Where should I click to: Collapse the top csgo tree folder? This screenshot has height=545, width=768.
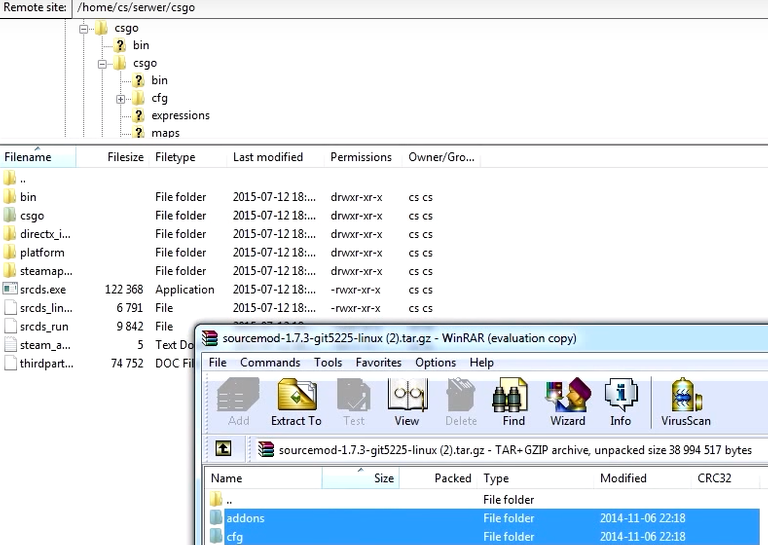click(x=84, y=28)
